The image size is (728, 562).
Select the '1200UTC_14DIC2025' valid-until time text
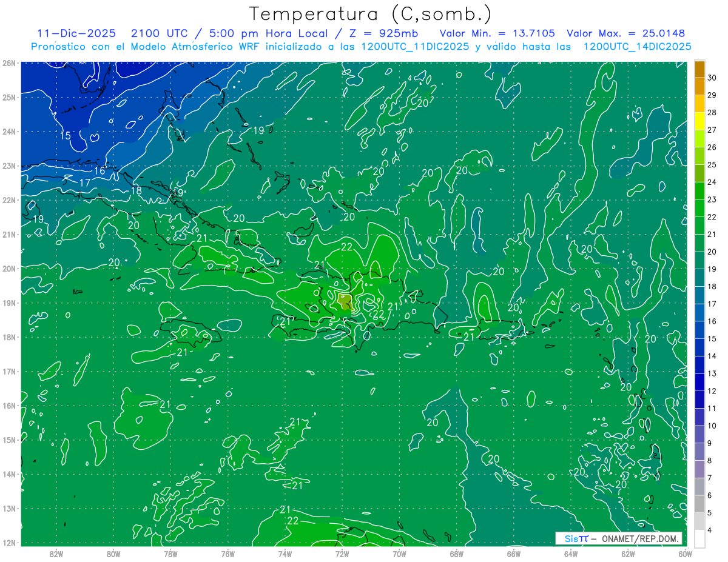(x=637, y=47)
